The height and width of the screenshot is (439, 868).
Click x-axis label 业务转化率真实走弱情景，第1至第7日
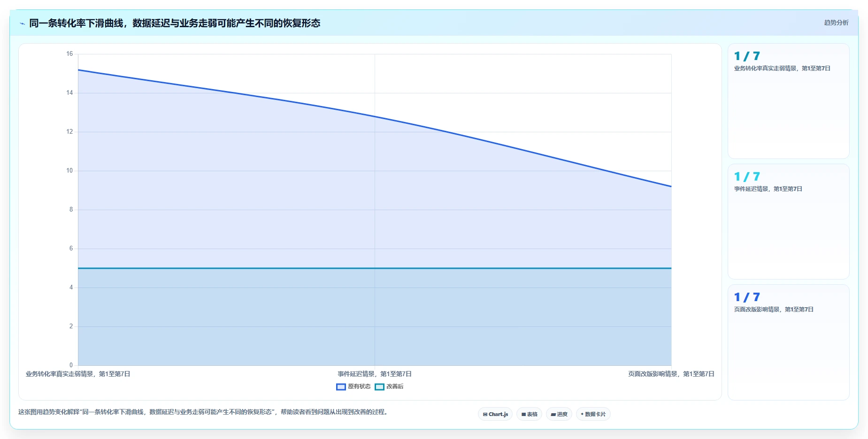(x=78, y=374)
